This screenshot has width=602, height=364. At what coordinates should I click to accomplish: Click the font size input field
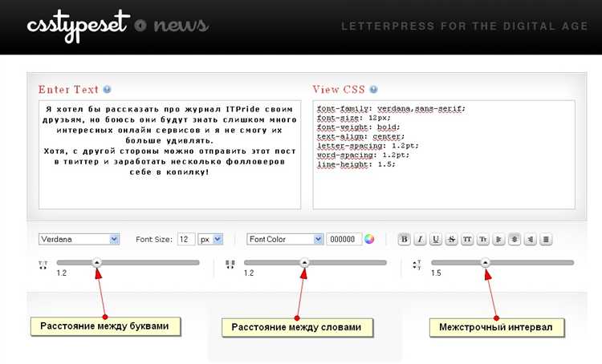click(x=185, y=239)
